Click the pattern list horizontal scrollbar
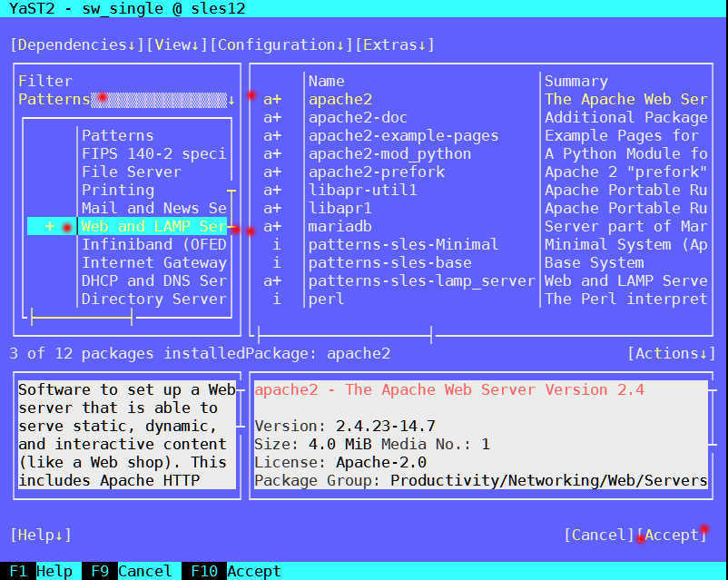Viewport: 728px width, 580px height. 82,318
